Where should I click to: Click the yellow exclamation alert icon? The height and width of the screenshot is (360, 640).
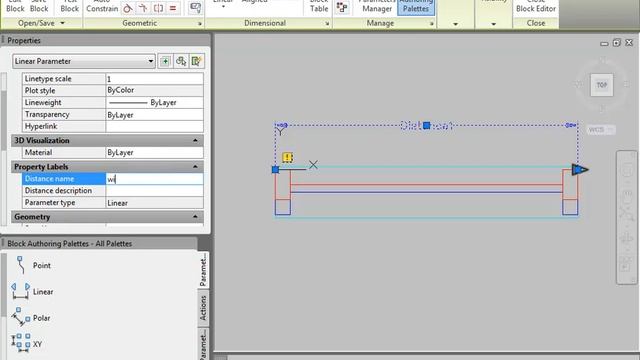click(x=287, y=158)
